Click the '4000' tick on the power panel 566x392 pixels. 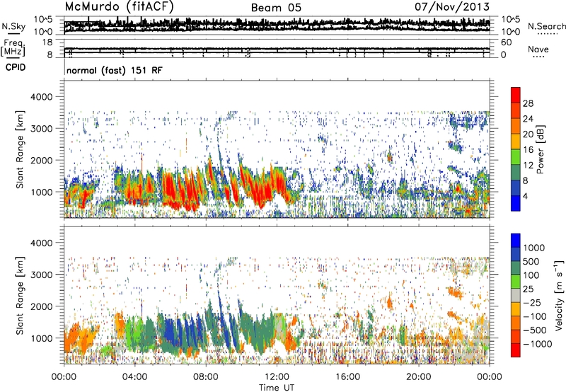coord(42,97)
